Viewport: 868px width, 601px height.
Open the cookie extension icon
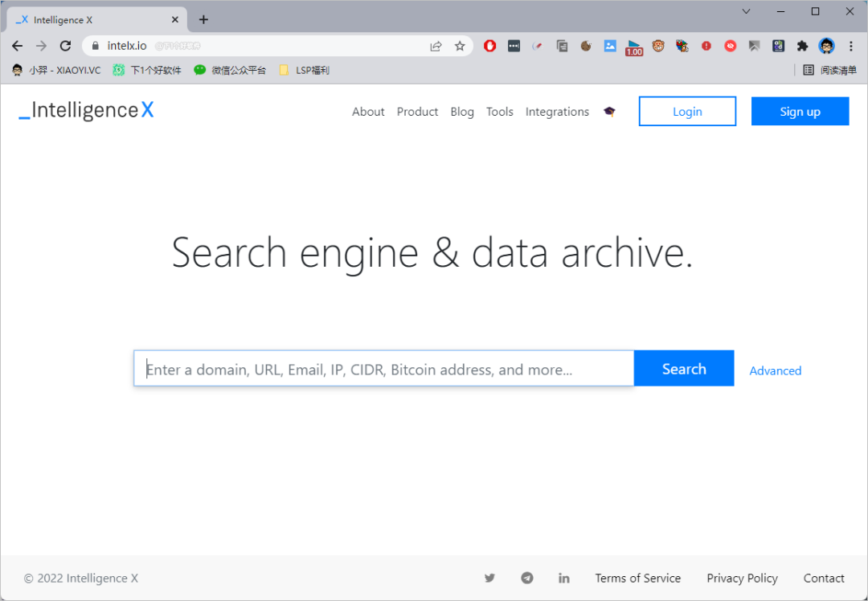coord(586,46)
